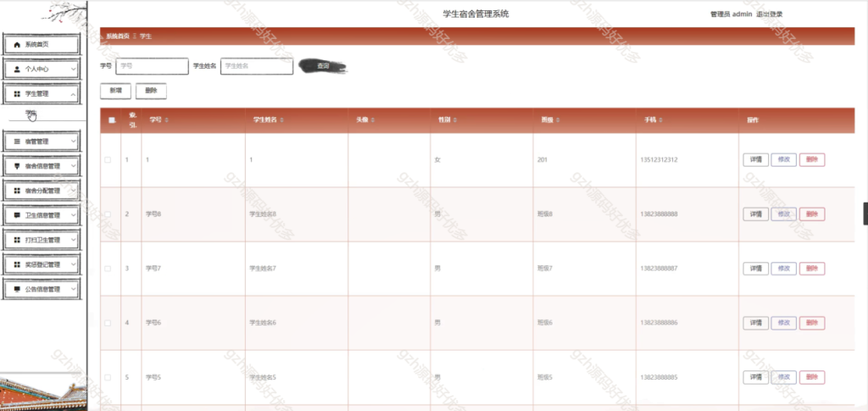Viewport: 868px width, 411px height.
Task: Open the 打扫卫生管理 menu item
Action: pos(42,240)
